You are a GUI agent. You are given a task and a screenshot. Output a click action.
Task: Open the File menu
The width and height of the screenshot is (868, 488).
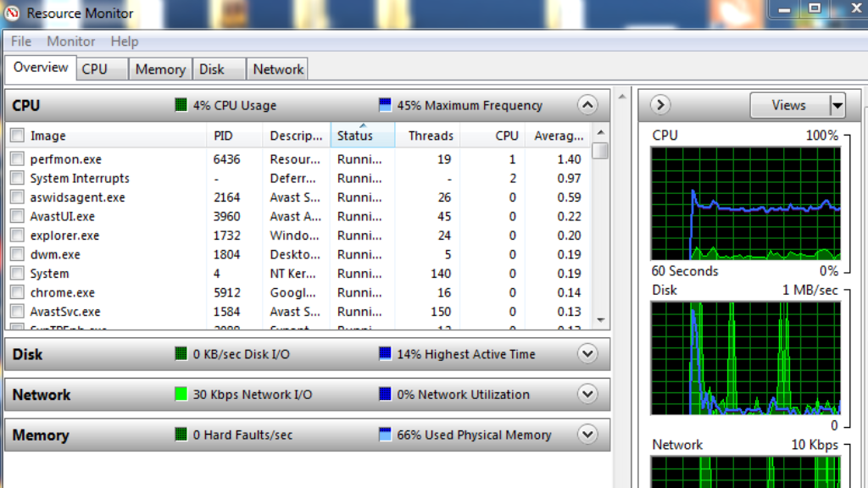(x=19, y=41)
